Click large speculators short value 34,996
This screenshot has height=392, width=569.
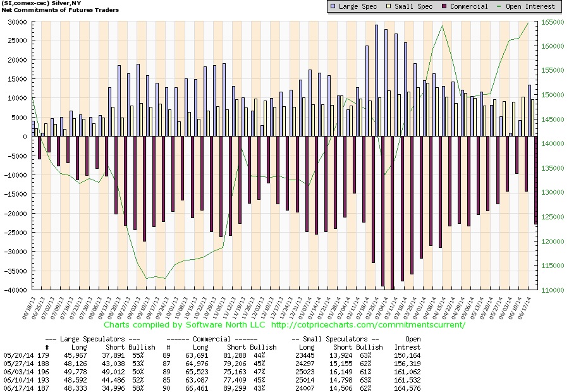pos(113,388)
